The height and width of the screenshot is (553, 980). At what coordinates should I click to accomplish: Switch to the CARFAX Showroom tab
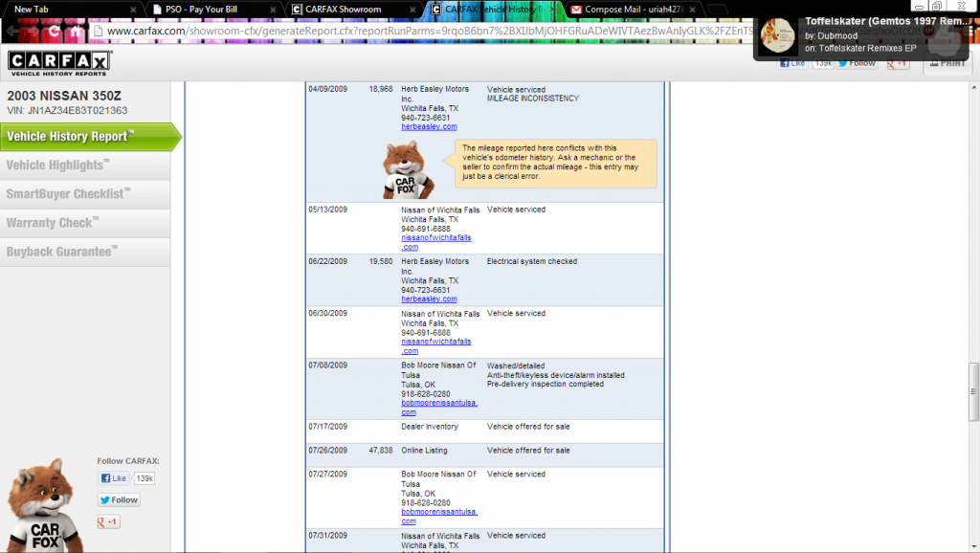click(352, 10)
